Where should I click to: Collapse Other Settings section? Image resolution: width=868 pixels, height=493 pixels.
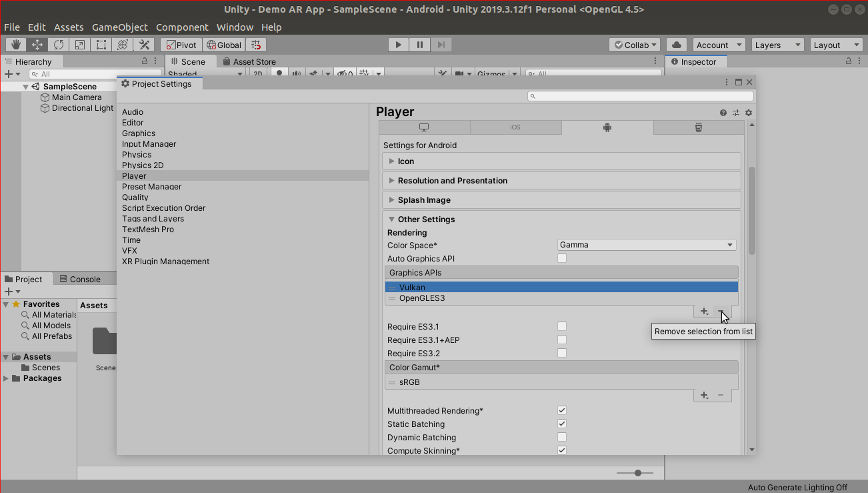pyautogui.click(x=561, y=219)
